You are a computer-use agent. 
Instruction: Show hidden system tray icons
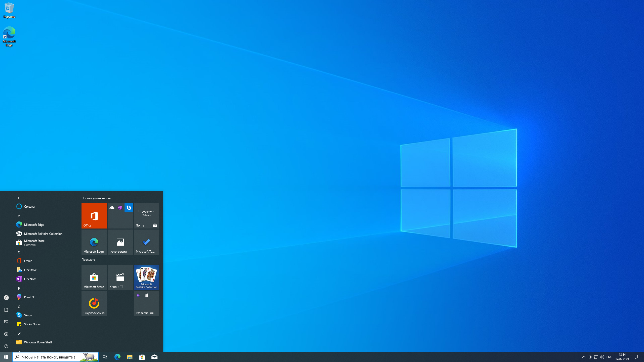click(x=584, y=357)
